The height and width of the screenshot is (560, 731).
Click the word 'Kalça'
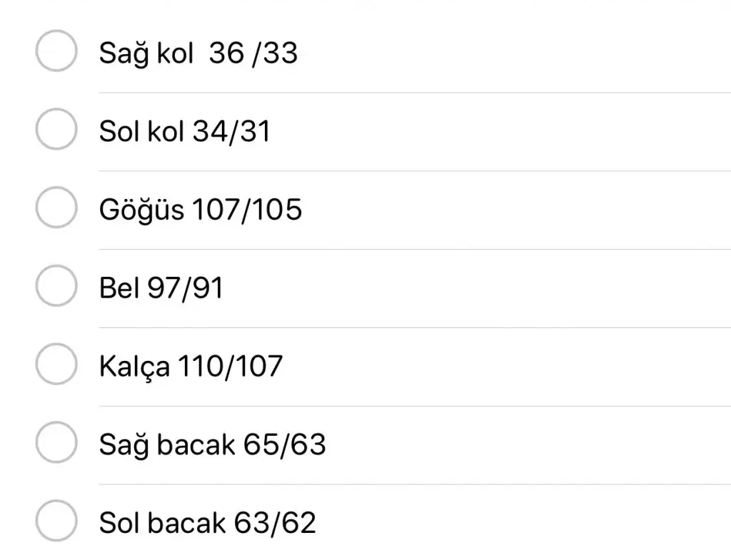(134, 367)
